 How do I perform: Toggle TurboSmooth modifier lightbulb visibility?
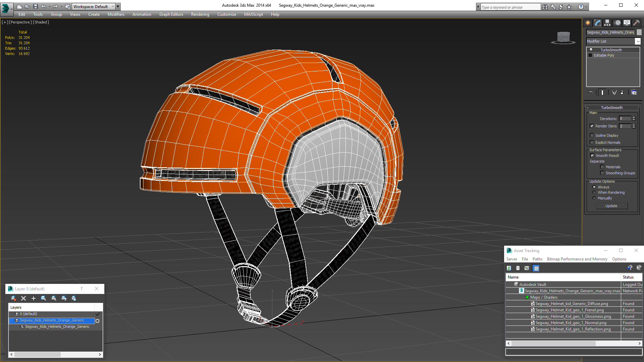[x=591, y=50]
